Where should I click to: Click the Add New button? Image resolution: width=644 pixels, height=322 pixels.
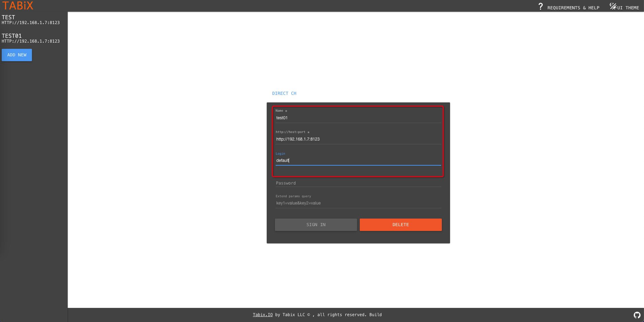pos(17,55)
